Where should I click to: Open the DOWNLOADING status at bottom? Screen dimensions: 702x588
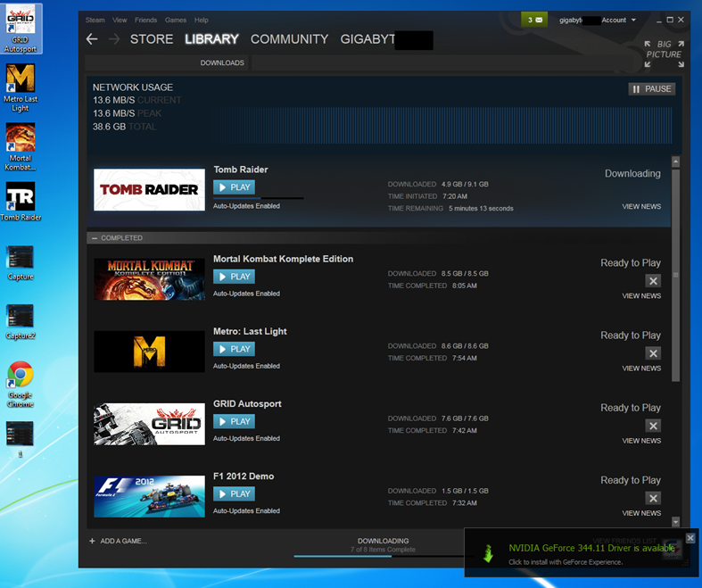pyautogui.click(x=384, y=541)
